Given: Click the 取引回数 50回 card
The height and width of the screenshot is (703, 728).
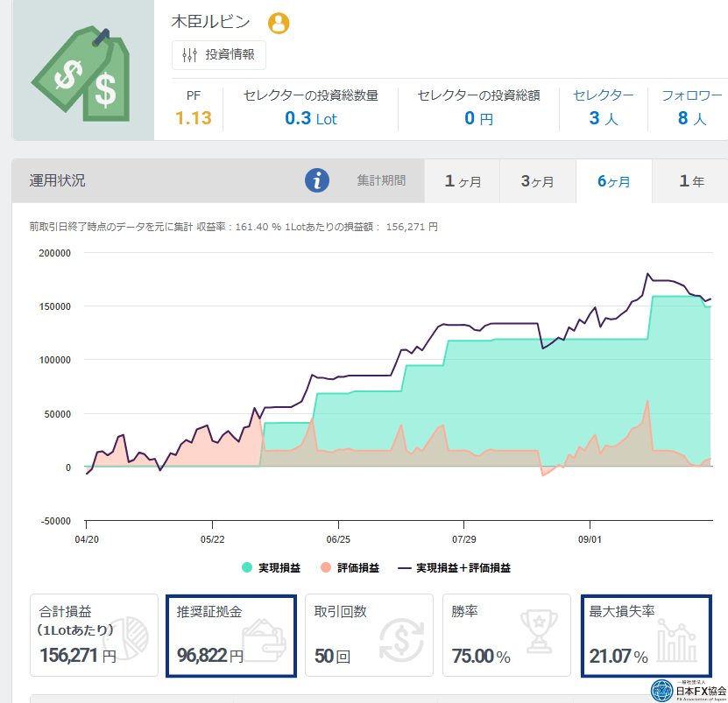Looking at the screenshot, I should (369, 636).
